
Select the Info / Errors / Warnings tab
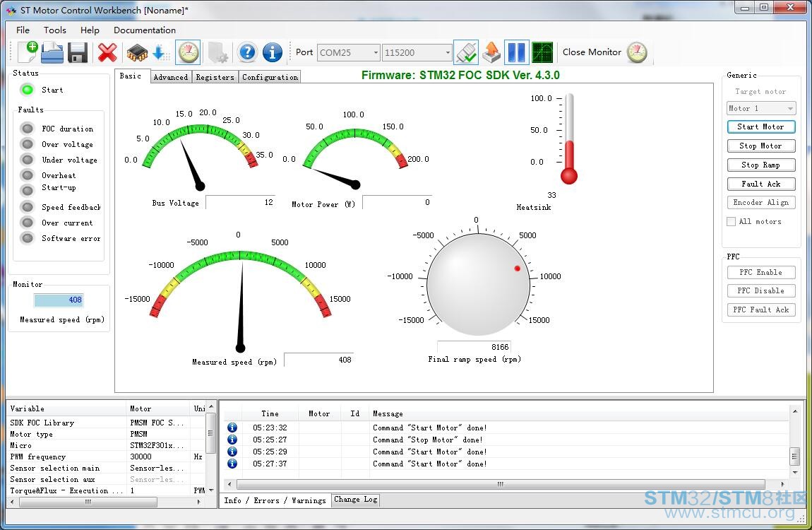pyautogui.click(x=275, y=500)
